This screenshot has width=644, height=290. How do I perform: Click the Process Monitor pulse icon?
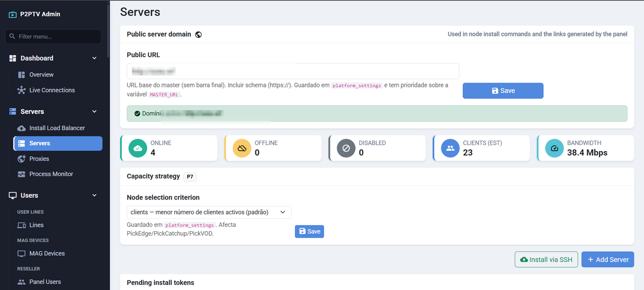(21, 174)
